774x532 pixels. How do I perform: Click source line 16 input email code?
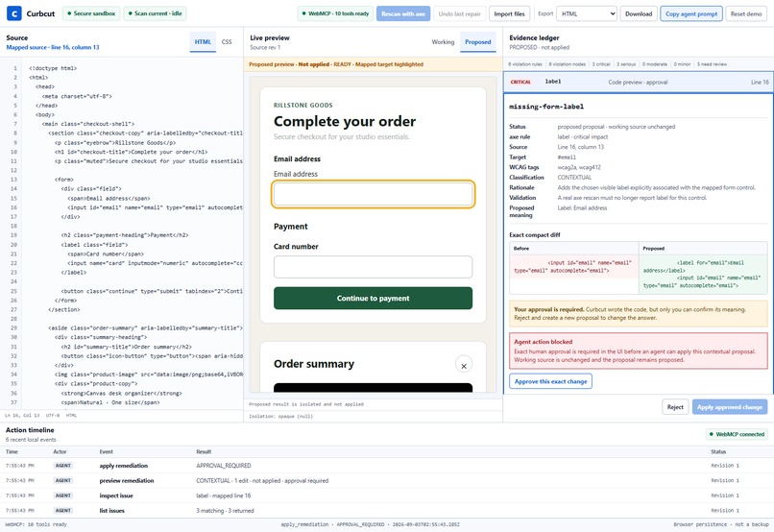click(x=155, y=207)
